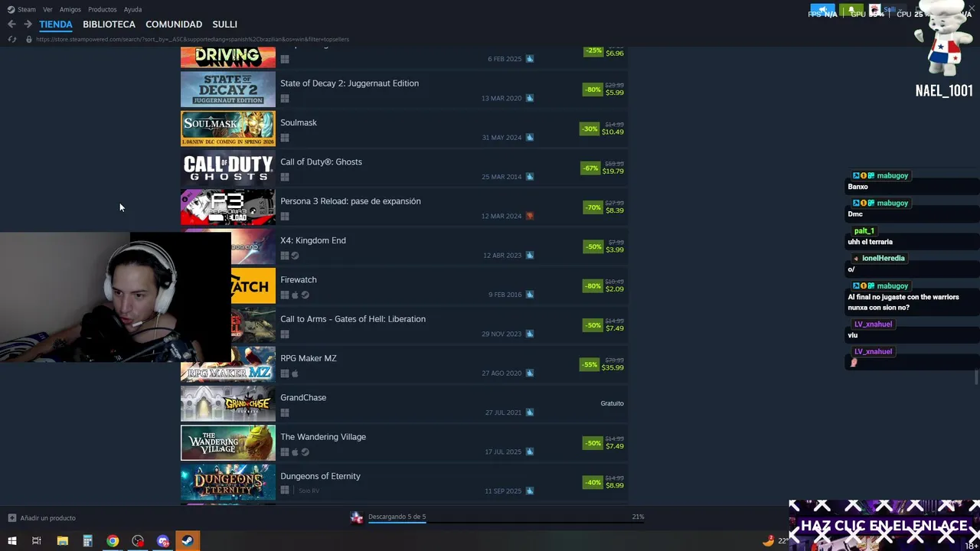
Task: Click the Soulmask capsule image
Action: (227, 129)
